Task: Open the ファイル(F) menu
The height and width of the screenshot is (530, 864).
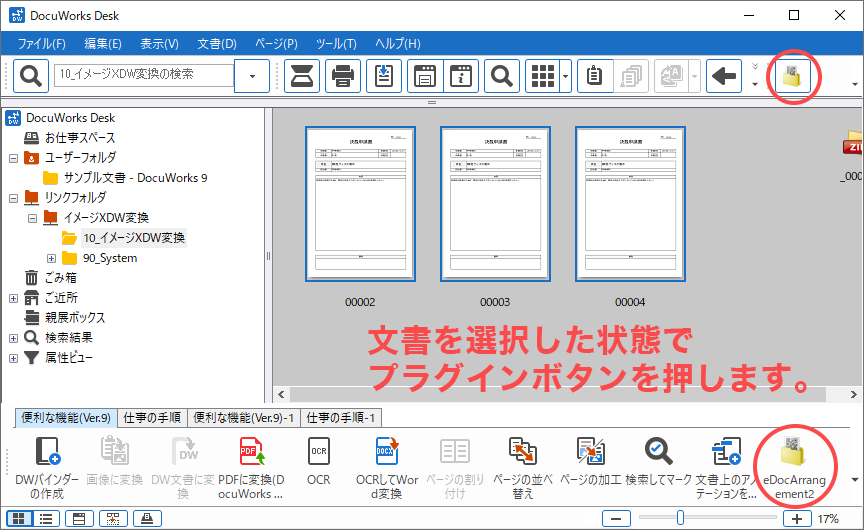Action: tap(42, 44)
